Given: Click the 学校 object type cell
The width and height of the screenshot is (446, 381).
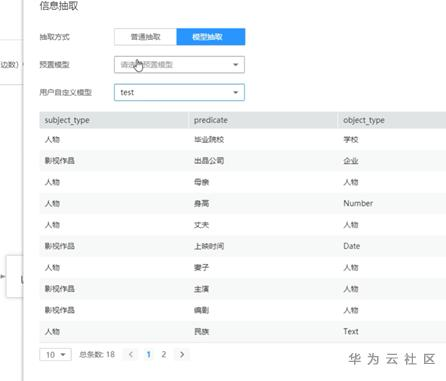Looking at the screenshot, I should (x=351, y=139).
